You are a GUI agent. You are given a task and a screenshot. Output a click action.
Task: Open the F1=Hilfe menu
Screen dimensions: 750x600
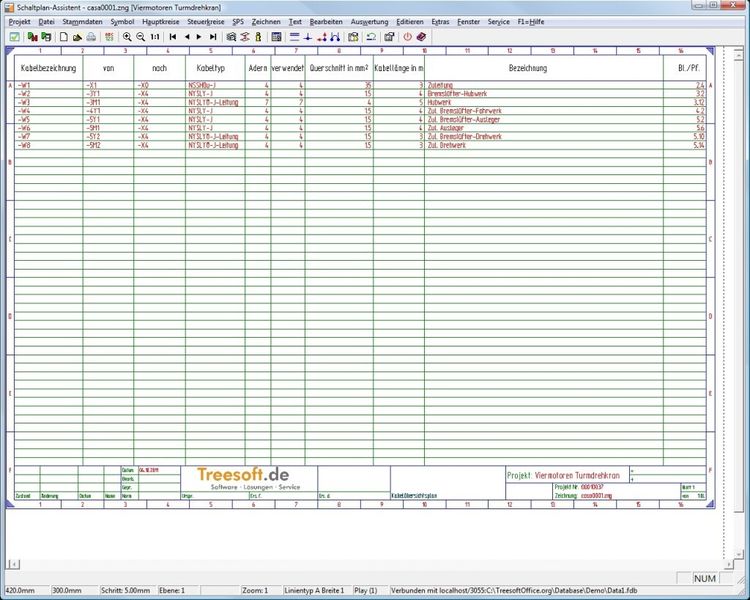[531, 21]
